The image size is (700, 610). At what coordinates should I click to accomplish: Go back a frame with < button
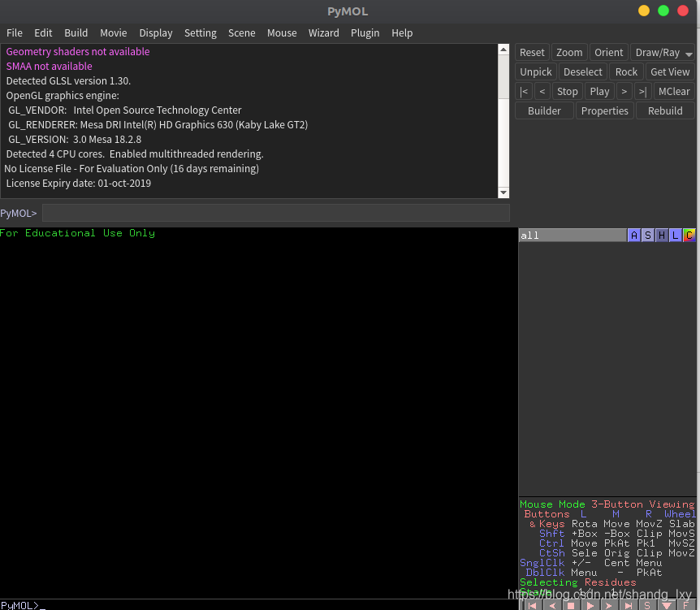click(542, 92)
